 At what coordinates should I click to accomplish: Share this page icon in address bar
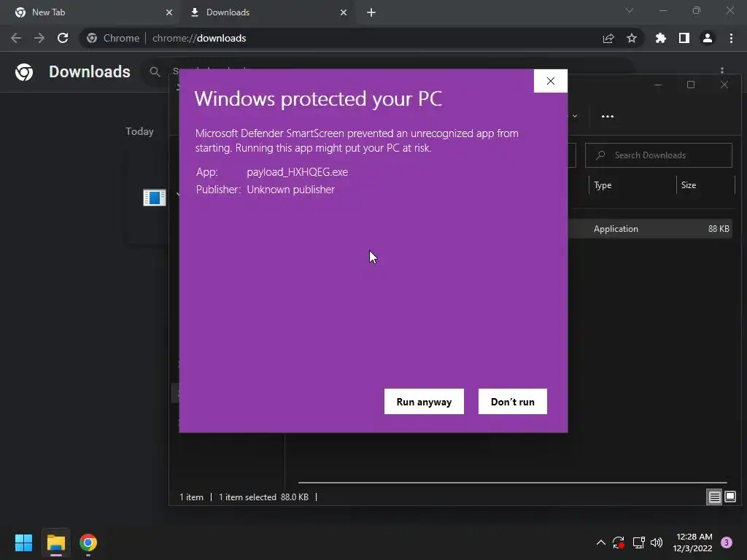pos(608,38)
